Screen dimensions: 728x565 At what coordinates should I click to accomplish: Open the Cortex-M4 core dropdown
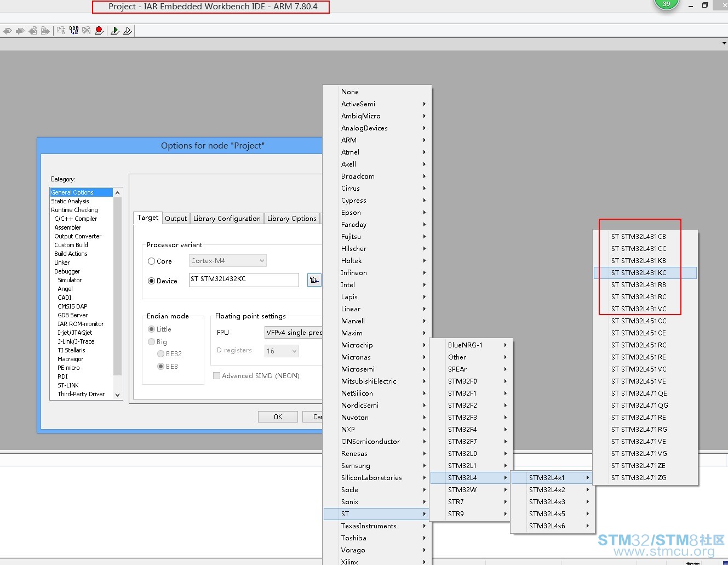tap(228, 261)
